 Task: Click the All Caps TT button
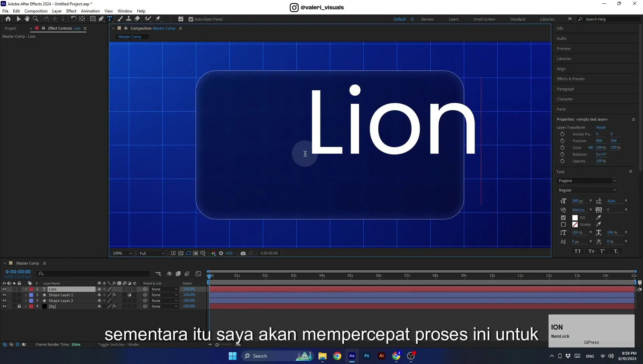tap(578, 251)
